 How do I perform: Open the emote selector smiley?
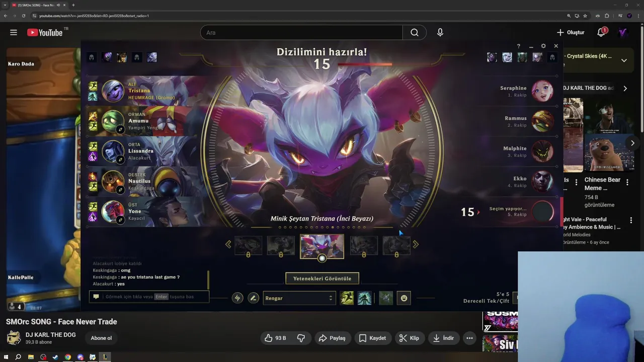coord(404,298)
